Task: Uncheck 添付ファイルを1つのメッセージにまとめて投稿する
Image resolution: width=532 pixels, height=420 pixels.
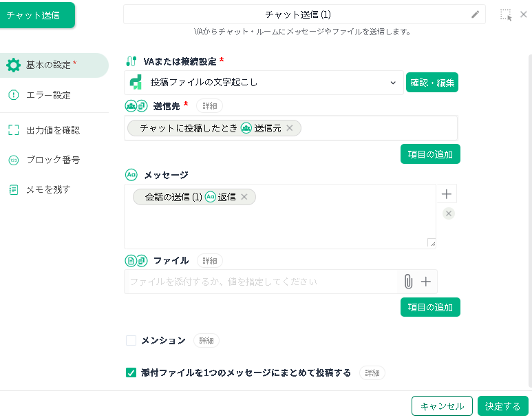Action: click(x=131, y=373)
